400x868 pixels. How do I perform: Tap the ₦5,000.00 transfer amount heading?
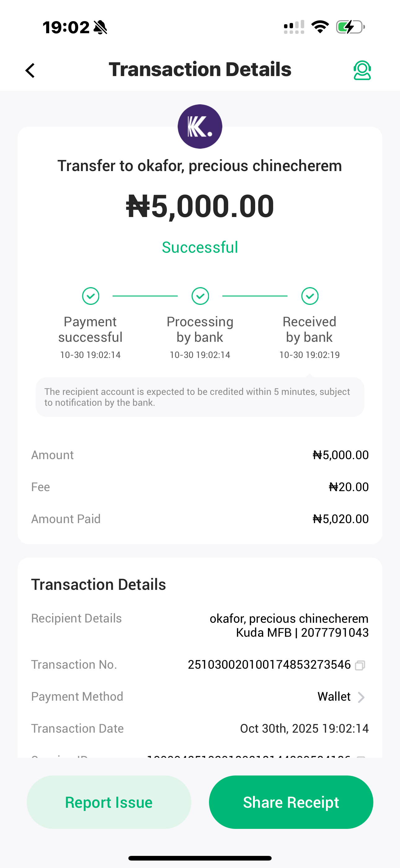[x=200, y=206]
